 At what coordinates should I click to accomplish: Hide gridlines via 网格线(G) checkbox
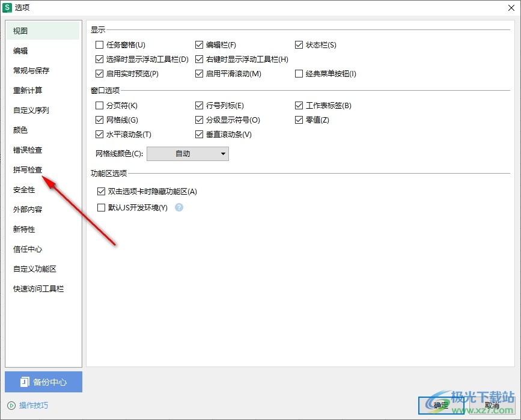99,120
